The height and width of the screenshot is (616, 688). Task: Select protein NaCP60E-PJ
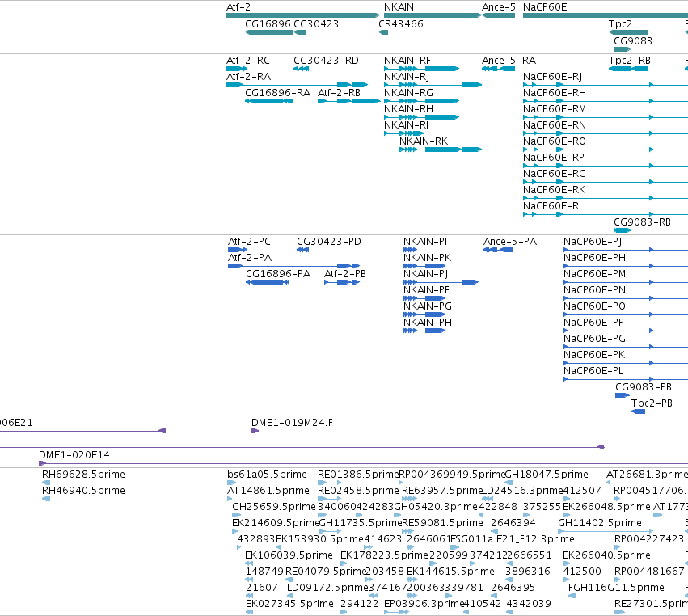tap(626, 250)
